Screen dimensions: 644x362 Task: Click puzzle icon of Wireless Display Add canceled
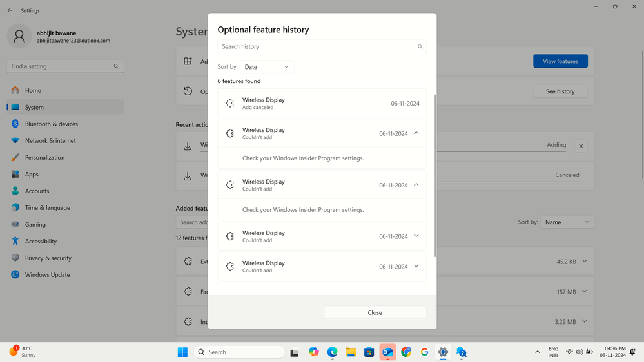coord(230,103)
